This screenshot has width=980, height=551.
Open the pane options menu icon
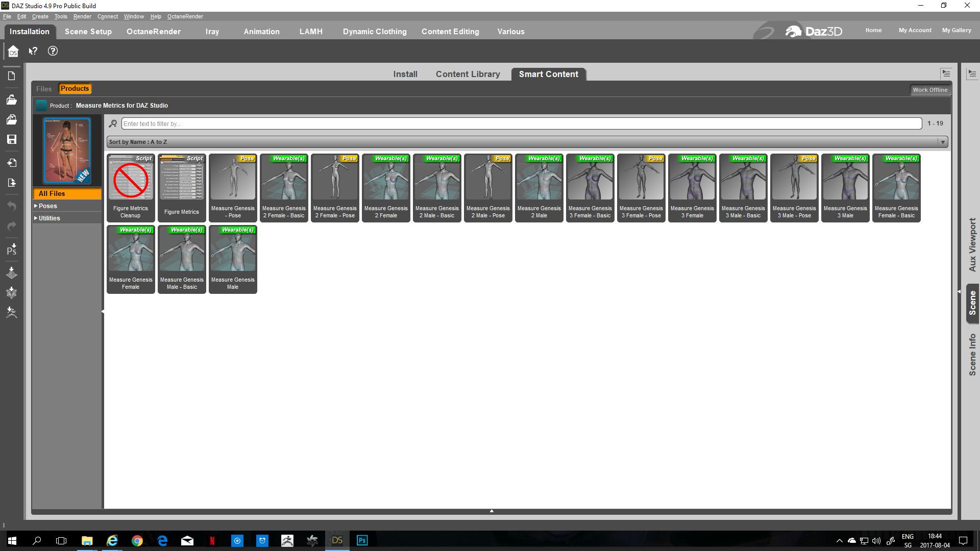[946, 73]
